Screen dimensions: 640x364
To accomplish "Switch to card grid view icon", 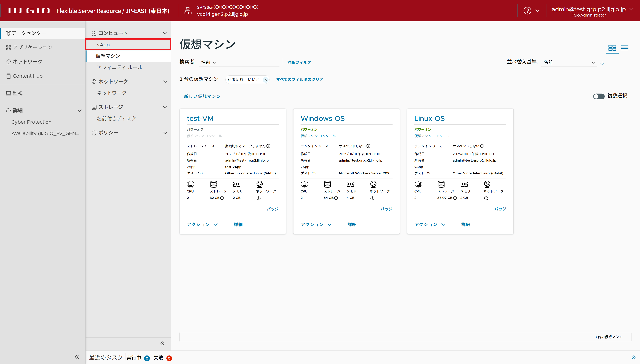I will (x=612, y=48).
